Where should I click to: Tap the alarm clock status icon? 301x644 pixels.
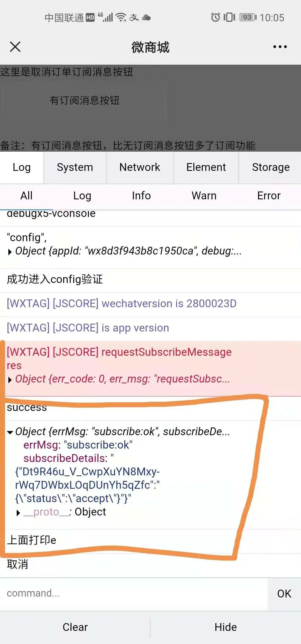point(215,17)
